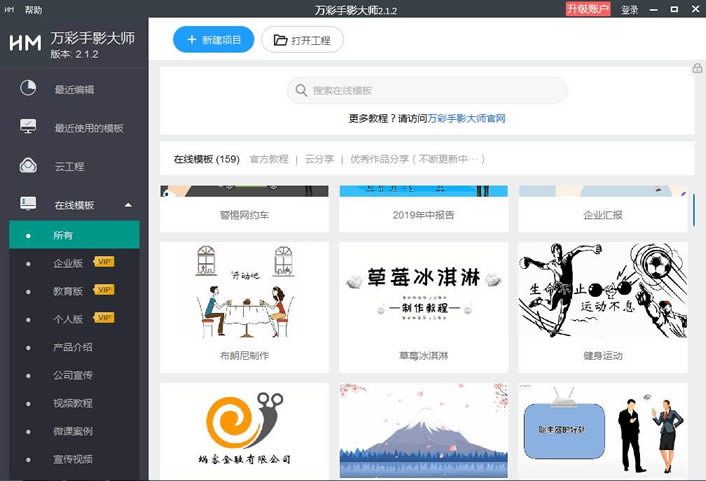Click the 升级账户 upgrade button
The width and height of the screenshot is (706, 481).
click(588, 9)
